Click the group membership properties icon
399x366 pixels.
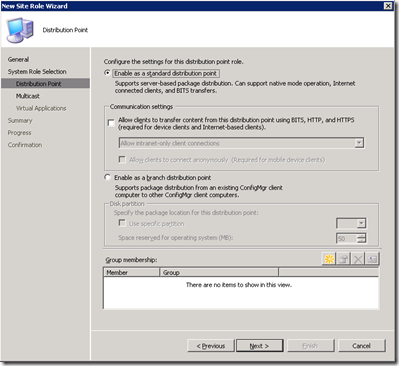pyautogui.click(x=344, y=259)
